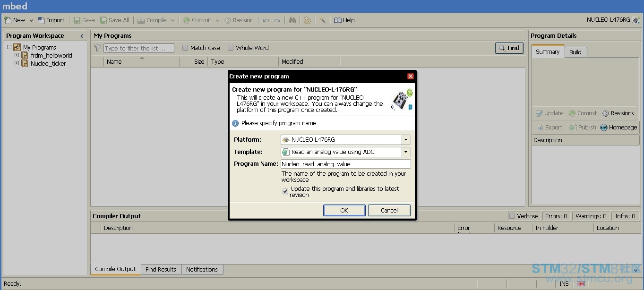Click the Import toolbar button
644x290 pixels.
[51, 20]
